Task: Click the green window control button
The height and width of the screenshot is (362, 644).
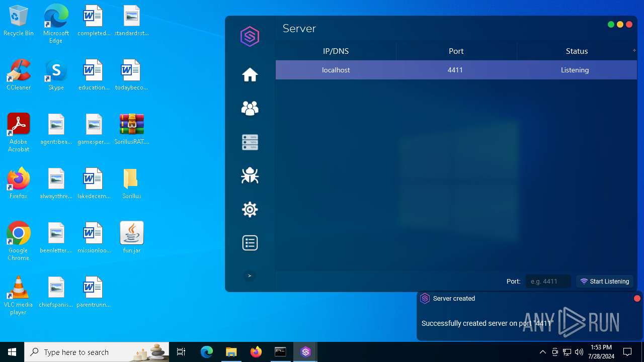Action: click(x=611, y=25)
